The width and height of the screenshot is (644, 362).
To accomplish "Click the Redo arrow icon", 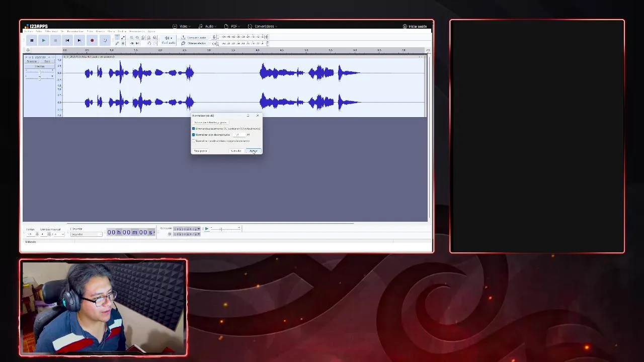I will (154, 43).
